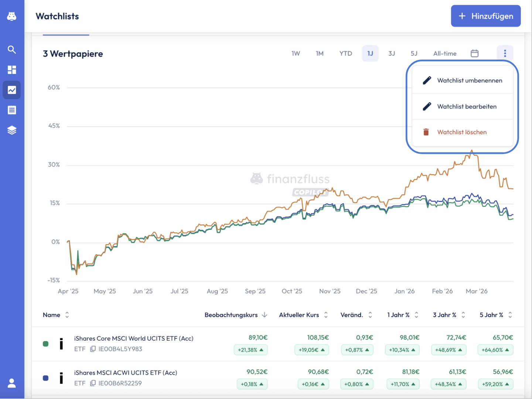This screenshot has width=532, height=399.
Task: Copy ISIN IE00B4L5Y983 with copy icon
Action: (93, 349)
